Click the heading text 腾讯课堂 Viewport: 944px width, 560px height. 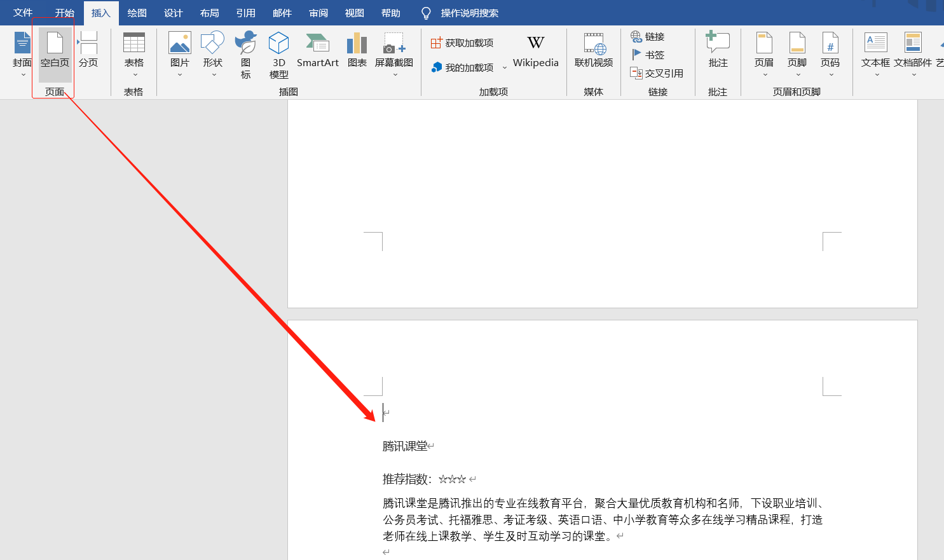coord(405,446)
